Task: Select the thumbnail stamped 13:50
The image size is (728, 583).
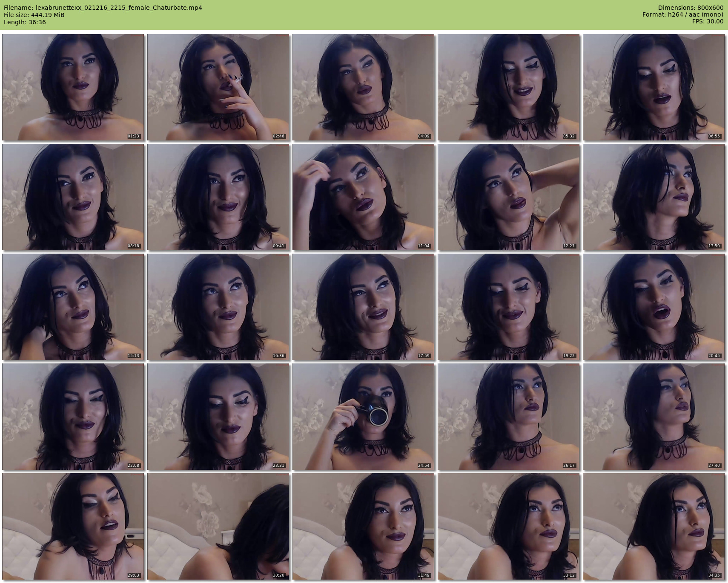Action: pyautogui.click(x=654, y=197)
